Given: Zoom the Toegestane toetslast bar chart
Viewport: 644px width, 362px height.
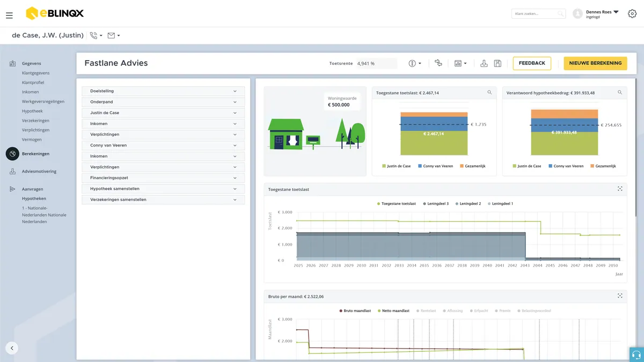Looking at the screenshot, I should pyautogui.click(x=489, y=92).
